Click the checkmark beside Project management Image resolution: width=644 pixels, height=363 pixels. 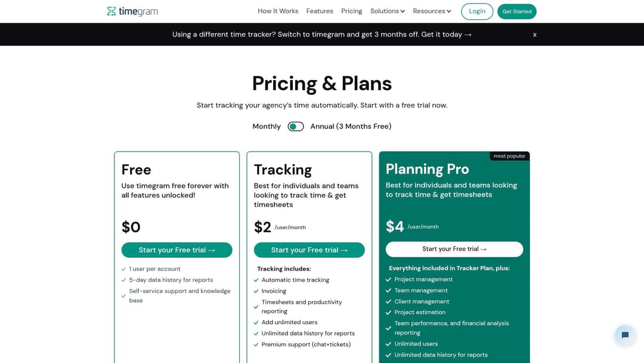(x=389, y=279)
